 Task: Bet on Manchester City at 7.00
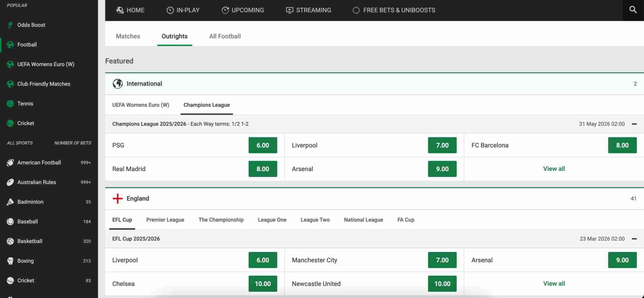pos(442,260)
